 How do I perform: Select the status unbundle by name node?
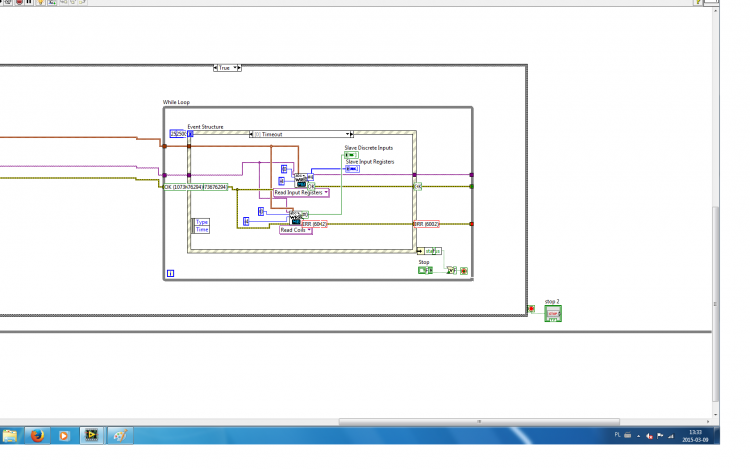point(430,251)
